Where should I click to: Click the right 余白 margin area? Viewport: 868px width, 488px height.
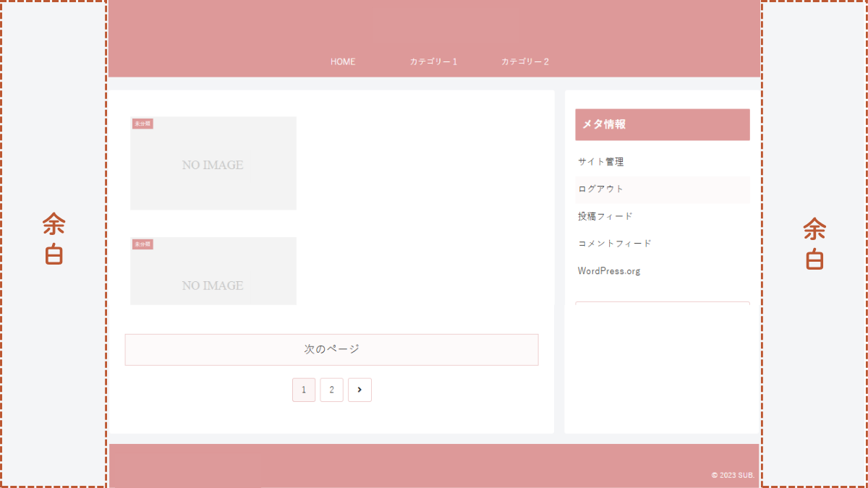814,244
